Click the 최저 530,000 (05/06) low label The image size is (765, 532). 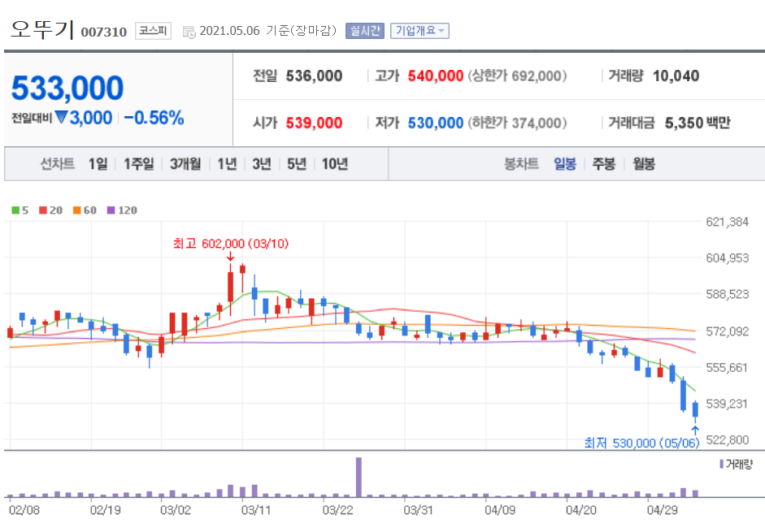point(641,443)
